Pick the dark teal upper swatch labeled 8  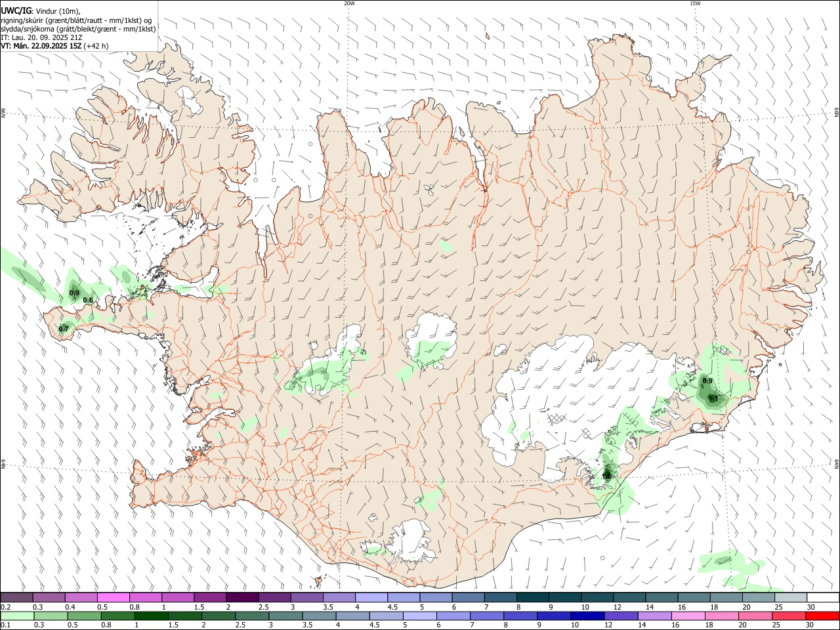pyautogui.click(x=532, y=598)
